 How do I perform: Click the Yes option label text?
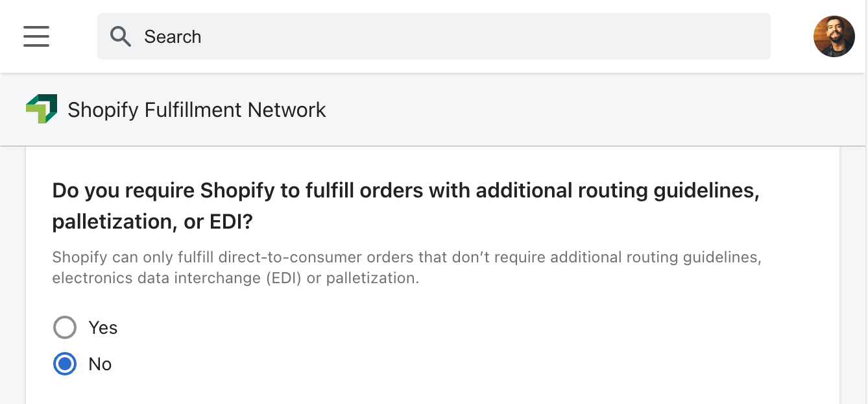coord(102,327)
